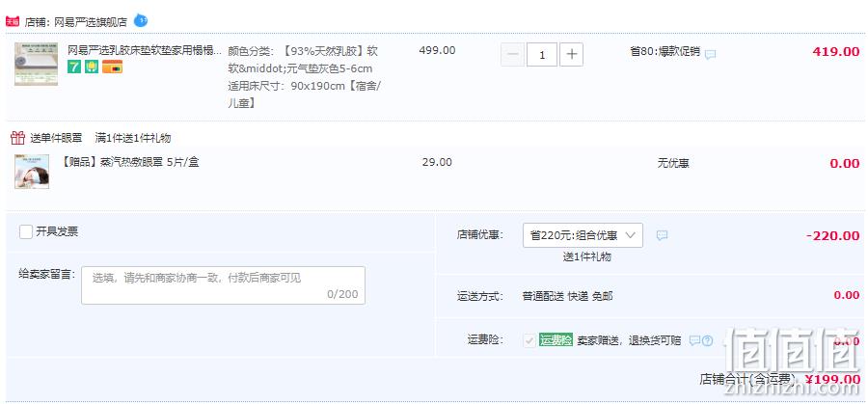Click 普通配送 快递 免邮 shipping text
868x404 pixels.
point(567,296)
